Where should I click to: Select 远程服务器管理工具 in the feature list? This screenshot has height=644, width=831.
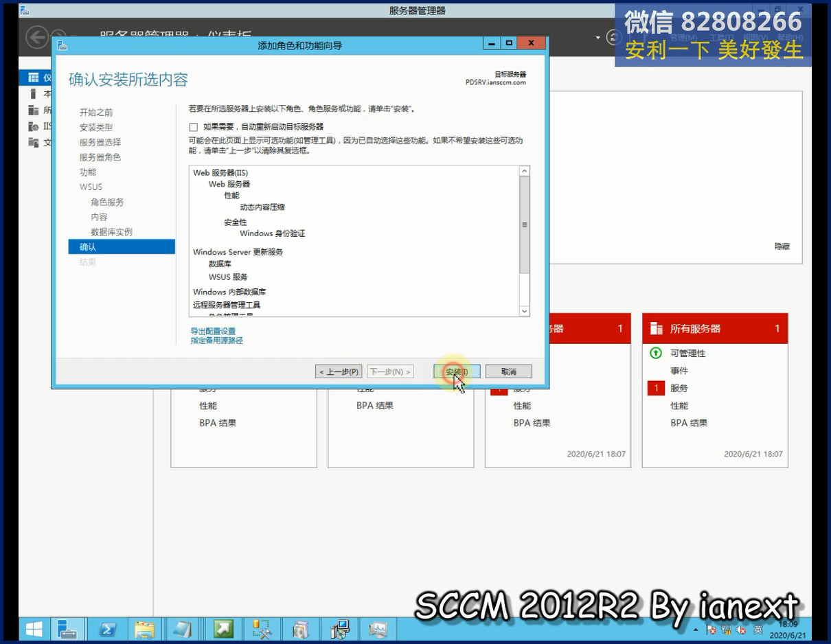227,305
